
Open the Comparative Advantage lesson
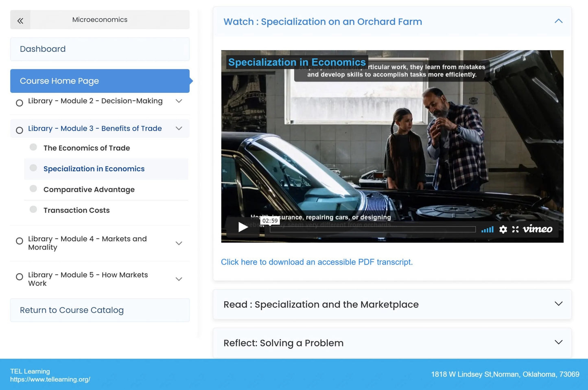[89, 190]
